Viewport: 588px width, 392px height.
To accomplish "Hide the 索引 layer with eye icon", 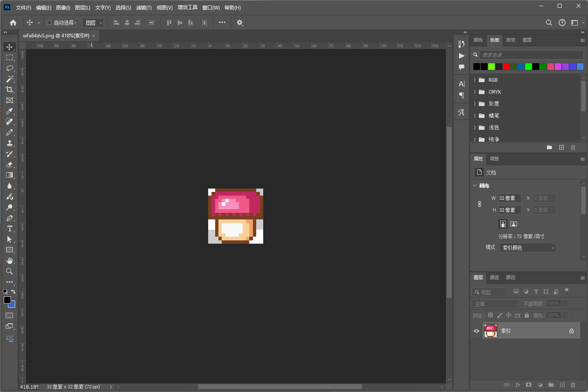I will [476, 331].
